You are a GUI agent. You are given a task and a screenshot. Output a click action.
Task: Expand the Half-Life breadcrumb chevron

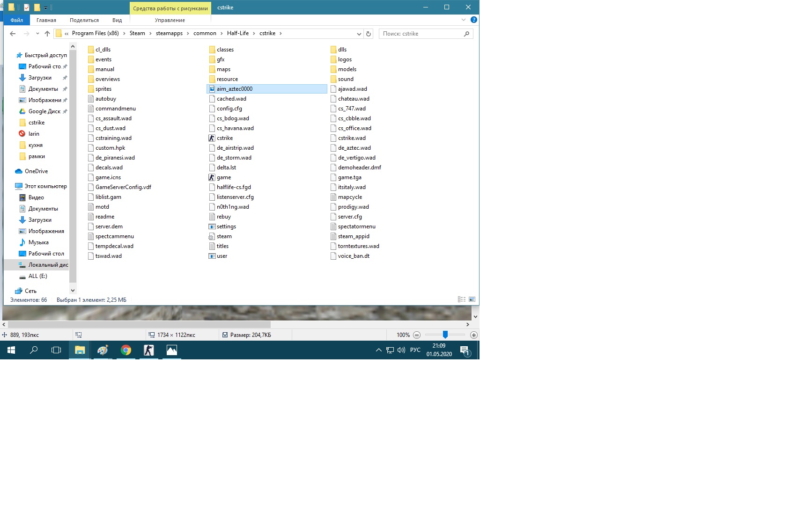coord(254,34)
